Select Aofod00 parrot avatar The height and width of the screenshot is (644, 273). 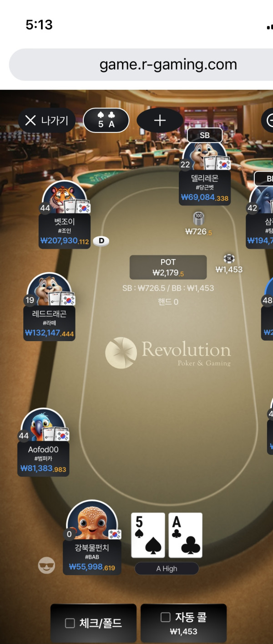point(43,425)
